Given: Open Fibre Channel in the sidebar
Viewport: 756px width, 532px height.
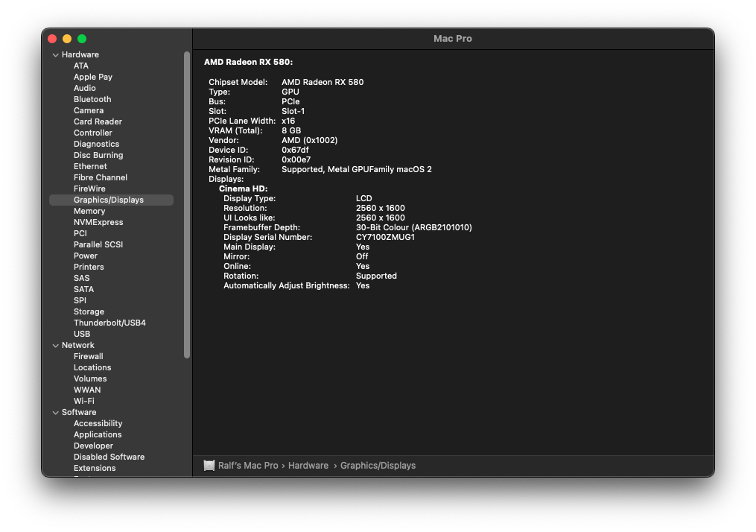Looking at the screenshot, I should click(101, 177).
